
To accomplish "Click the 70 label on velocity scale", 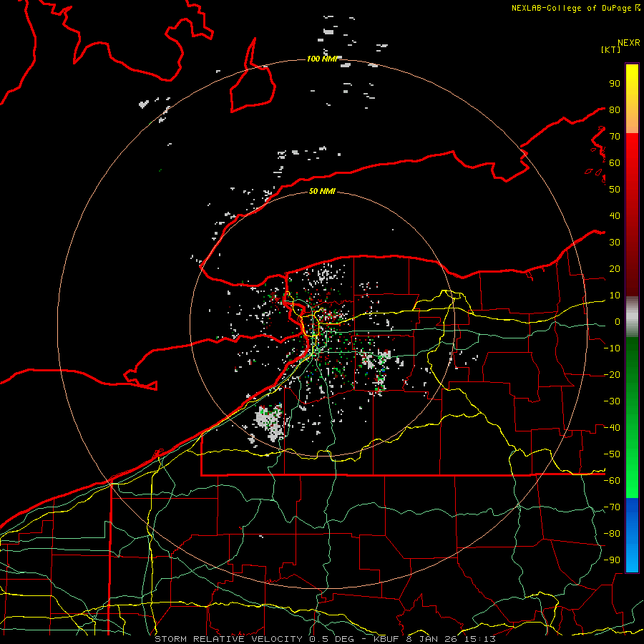I will coord(615,137).
